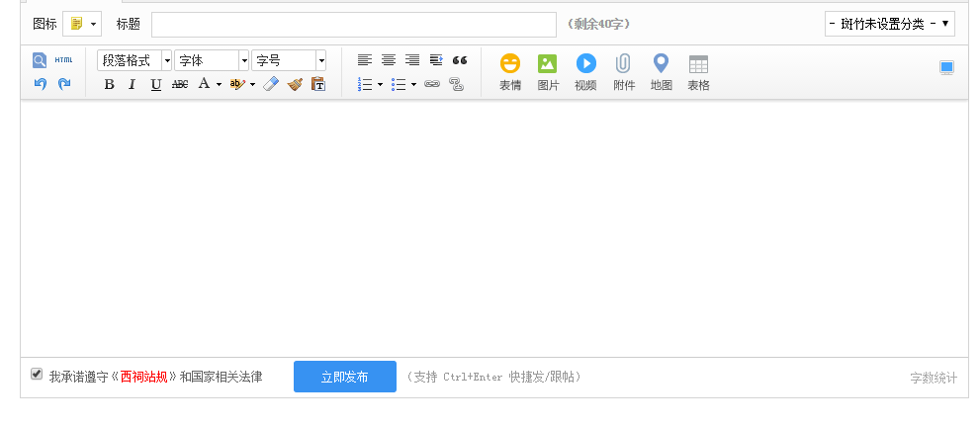The image size is (980, 426).
Task: Insert an emoticon using 表情 icon
Action: point(509,72)
